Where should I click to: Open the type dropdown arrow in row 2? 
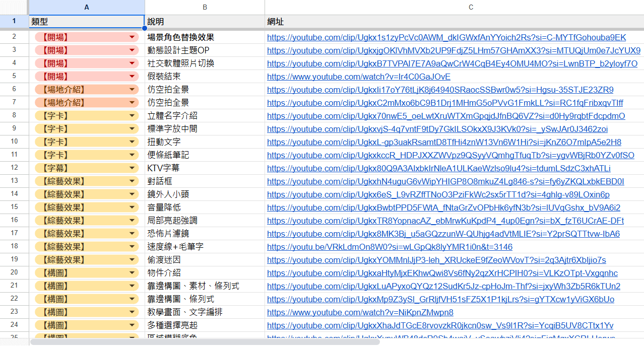(x=133, y=37)
